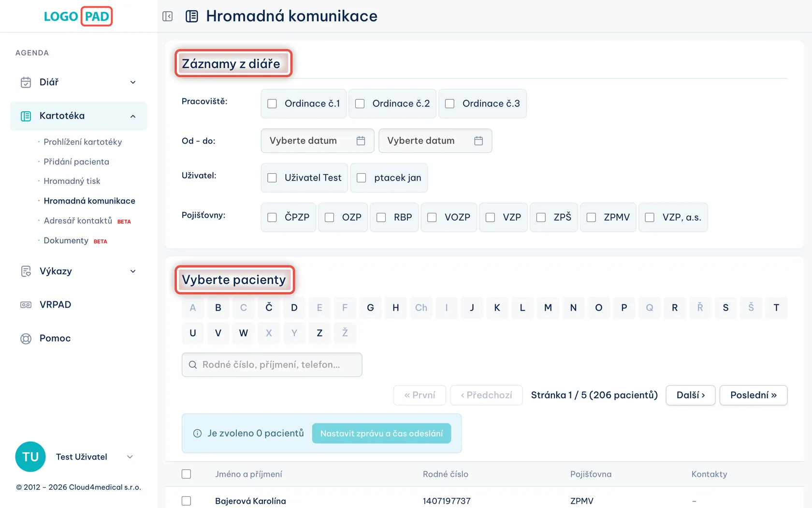Click the Diář calendar icon
Screen dimensions: 812x508
coord(26,82)
